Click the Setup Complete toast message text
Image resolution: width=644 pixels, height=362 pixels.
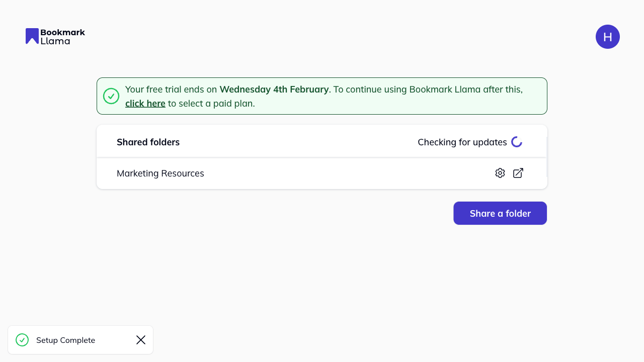pos(65,340)
